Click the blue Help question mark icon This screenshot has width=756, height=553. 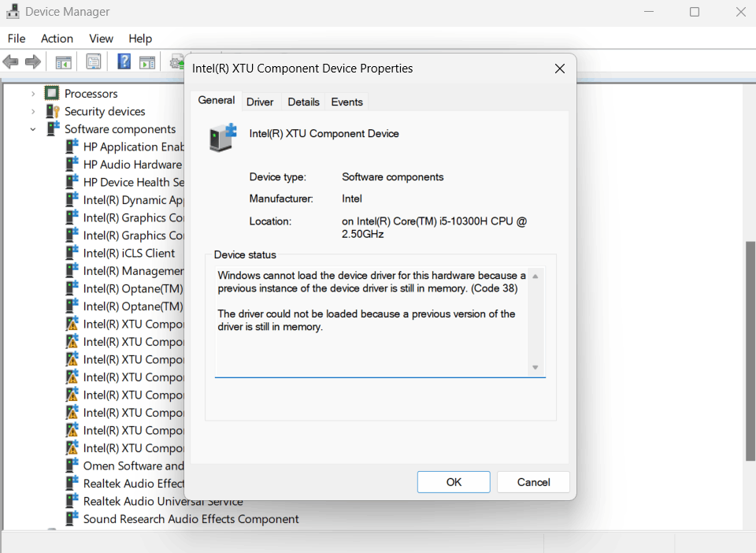pos(124,61)
